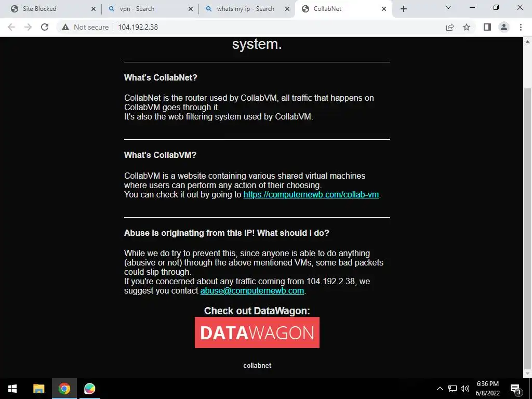Go back to previous page
Viewport: 532px width, 399px height.
coord(11,27)
